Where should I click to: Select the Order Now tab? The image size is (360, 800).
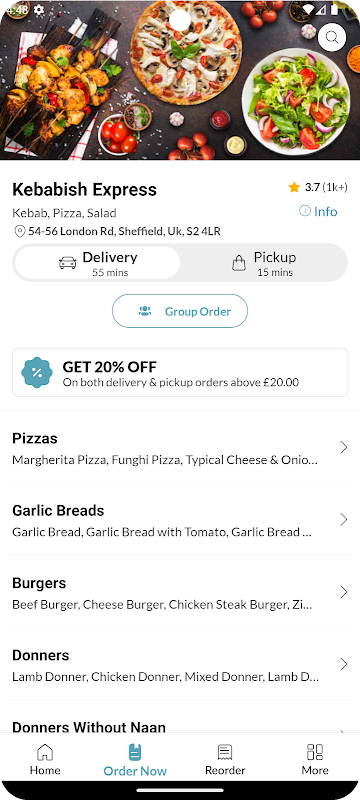(x=135, y=759)
